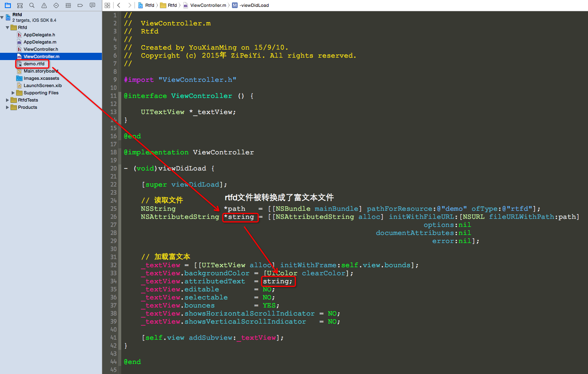Click the Rtfd project icon in jump bar

click(141, 5)
